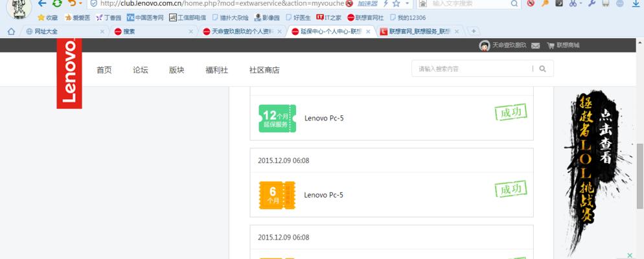Close the 延保中心 tab

click(x=368, y=31)
